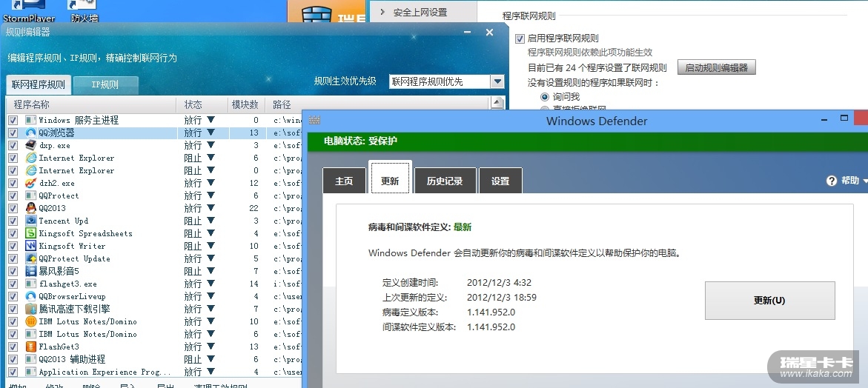Click the Tencent Upd program icon

tap(30, 221)
